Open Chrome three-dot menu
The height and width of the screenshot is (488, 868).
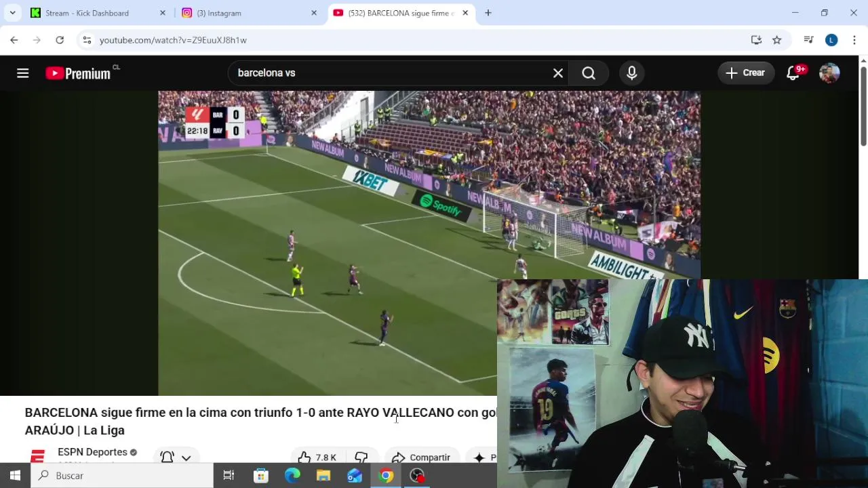(854, 40)
